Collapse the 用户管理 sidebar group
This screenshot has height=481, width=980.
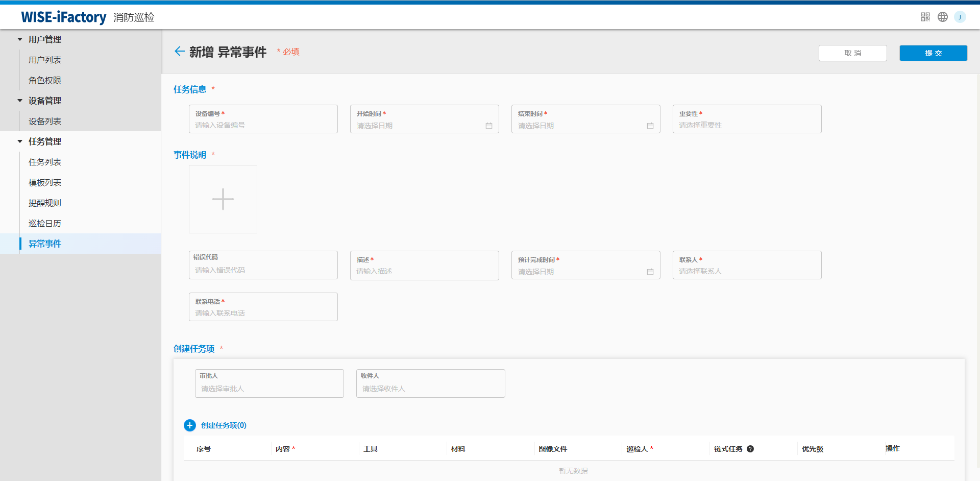[20, 39]
